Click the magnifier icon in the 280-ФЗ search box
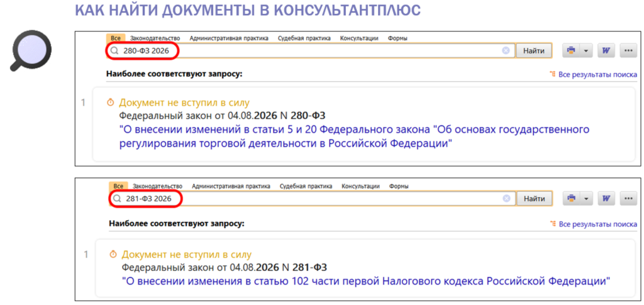Image resolution: width=644 pixels, height=305 pixels. coord(114,51)
